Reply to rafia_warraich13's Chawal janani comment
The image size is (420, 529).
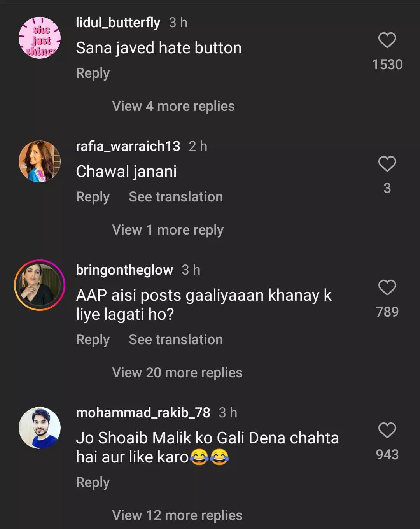[x=93, y=197]
